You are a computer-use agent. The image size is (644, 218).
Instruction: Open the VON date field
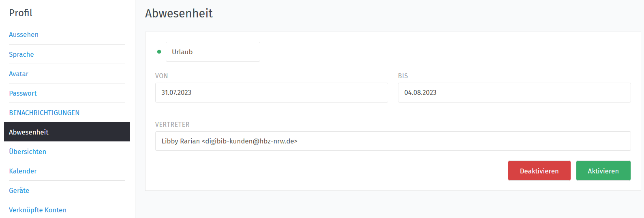pyautogui.click(x=272, y=92)
